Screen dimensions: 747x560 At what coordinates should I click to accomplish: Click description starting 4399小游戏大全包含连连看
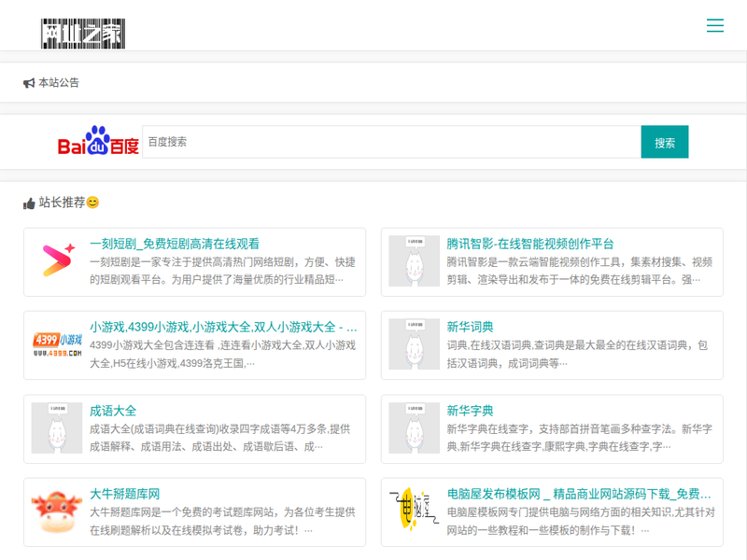pyautogui.click(x=222, y=355)
